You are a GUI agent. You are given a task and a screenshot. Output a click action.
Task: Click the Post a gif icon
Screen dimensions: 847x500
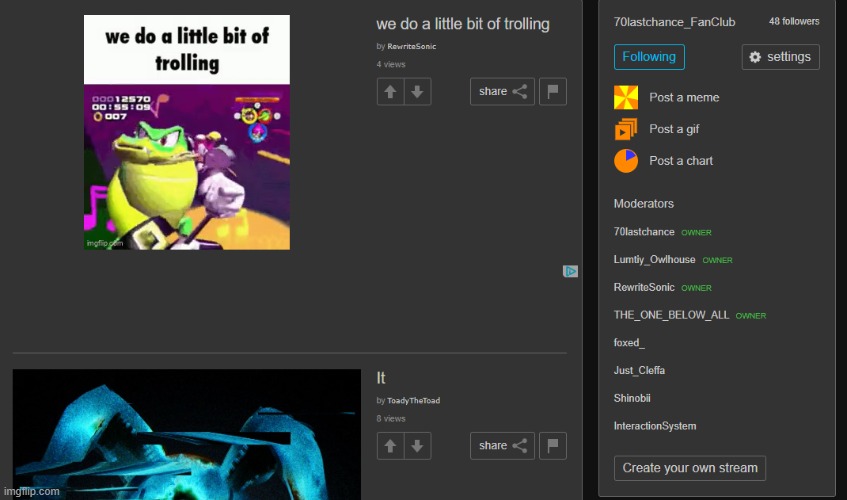click(626, 129)
